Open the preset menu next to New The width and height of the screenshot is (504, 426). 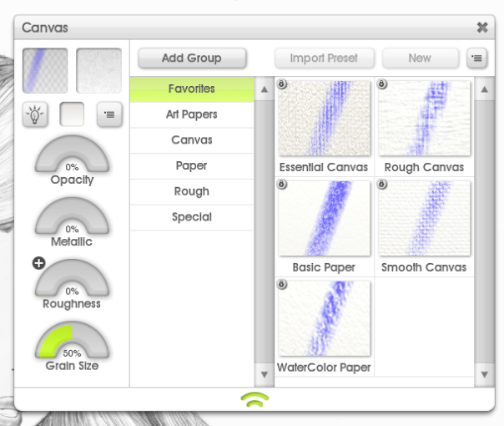click(476, 58)
